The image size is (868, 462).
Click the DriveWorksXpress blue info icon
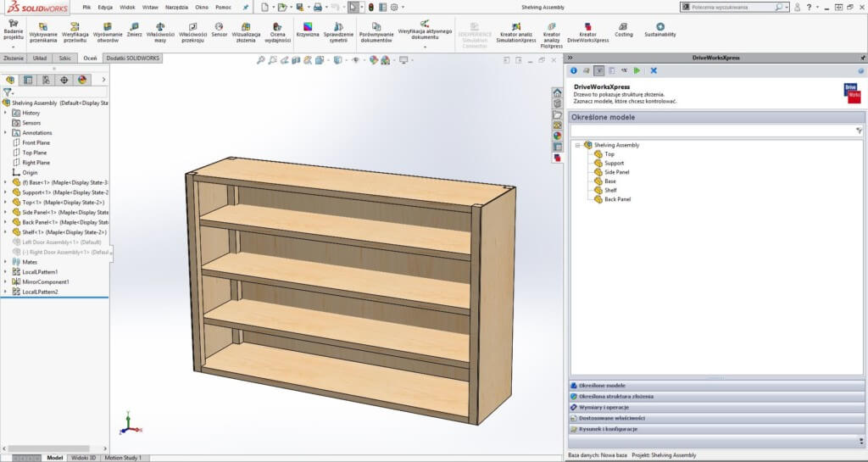pos(574,71)
